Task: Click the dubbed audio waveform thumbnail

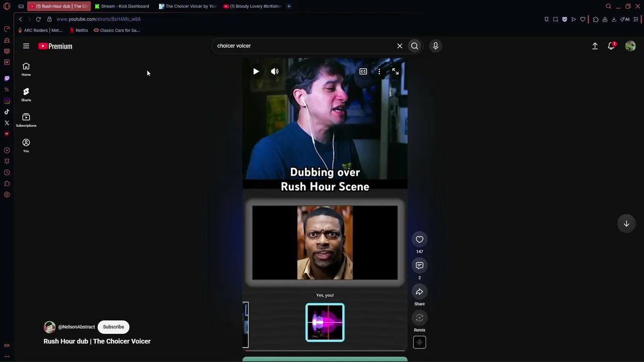Action: (x=325, y=322)
